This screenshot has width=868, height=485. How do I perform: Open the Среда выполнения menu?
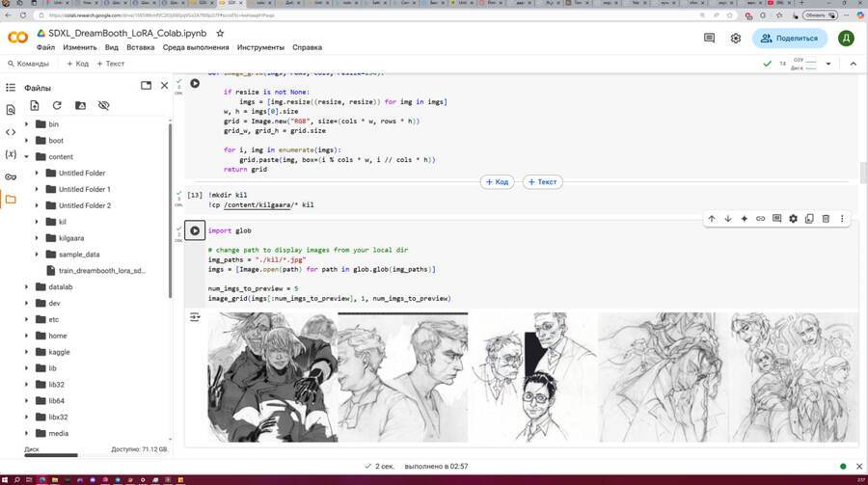[196, 47]
